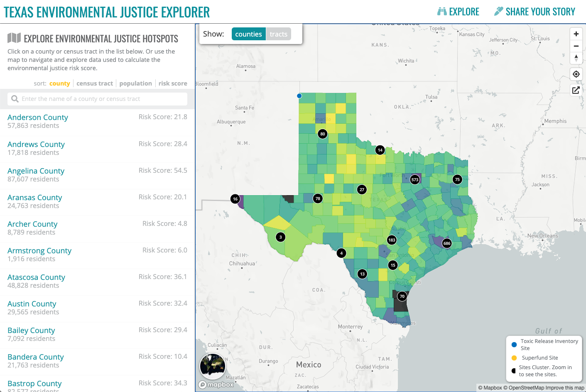Image resolution: width=586 pixels, height=392 pixels.
Task: Open site cluster marker 70
Action: (402, 296)
